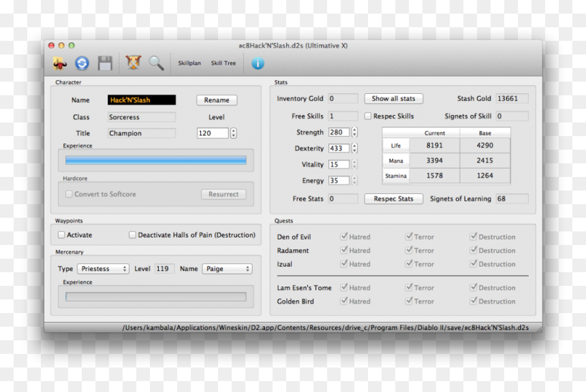The image size is (586, 392).
Task: Click current Life value 8191
Action: [435, 145]
